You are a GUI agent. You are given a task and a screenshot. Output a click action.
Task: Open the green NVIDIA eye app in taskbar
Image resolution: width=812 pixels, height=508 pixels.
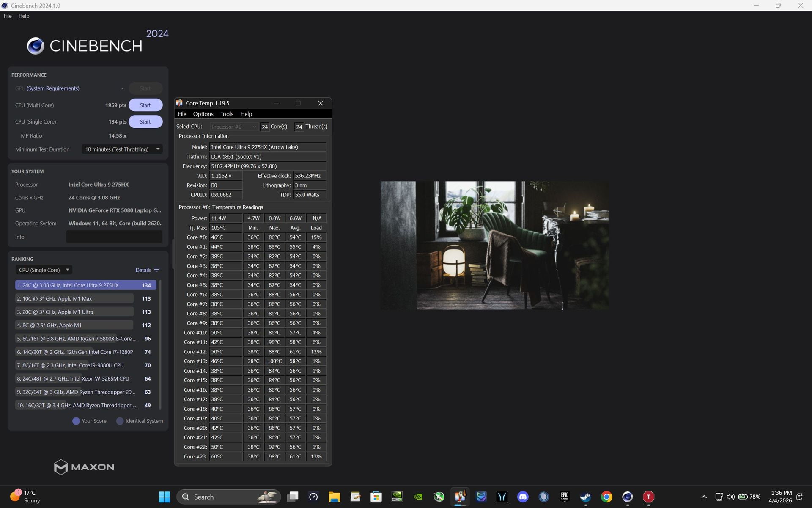418,497
